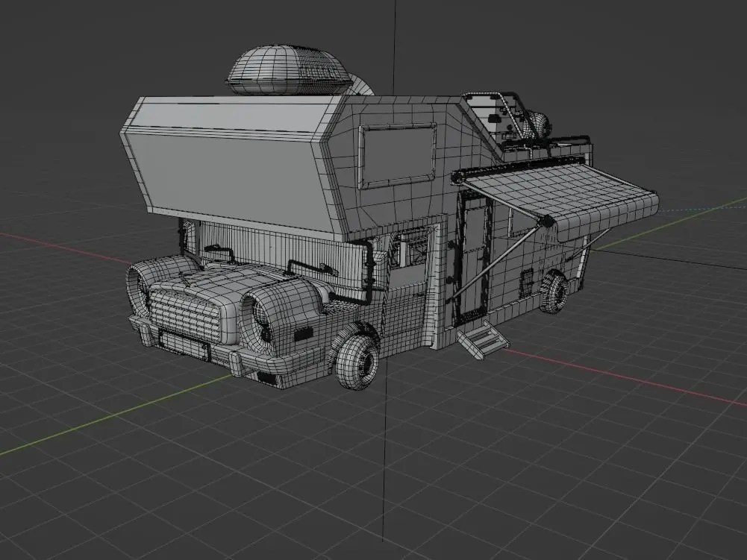Screen dimensions: 747x560
Task: Select the front grille of the camper
Action: tap(185, 314)
